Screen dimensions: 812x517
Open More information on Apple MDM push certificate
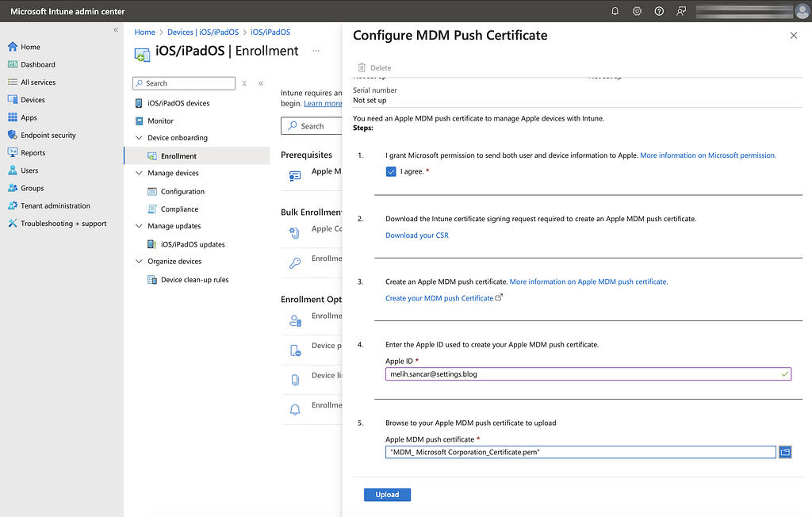(x=589, y=281)
